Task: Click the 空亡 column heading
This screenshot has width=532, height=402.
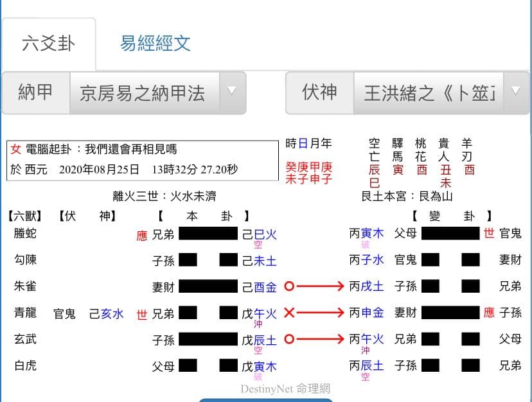Action: click(374, 150)
